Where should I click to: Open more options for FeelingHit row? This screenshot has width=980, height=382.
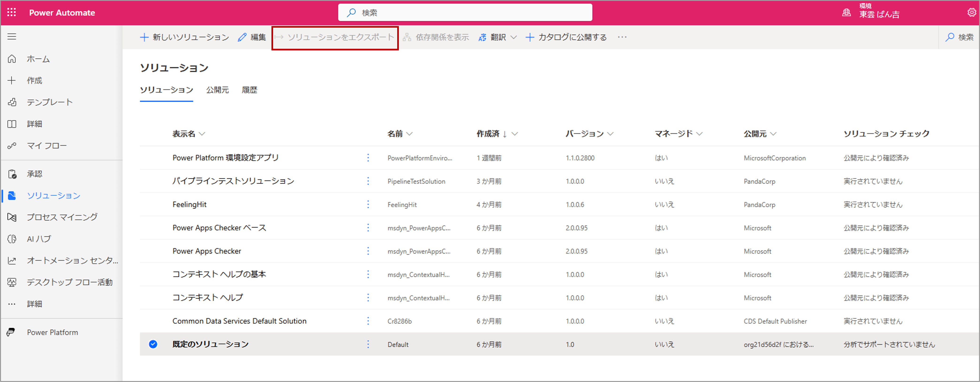(368, 205)
